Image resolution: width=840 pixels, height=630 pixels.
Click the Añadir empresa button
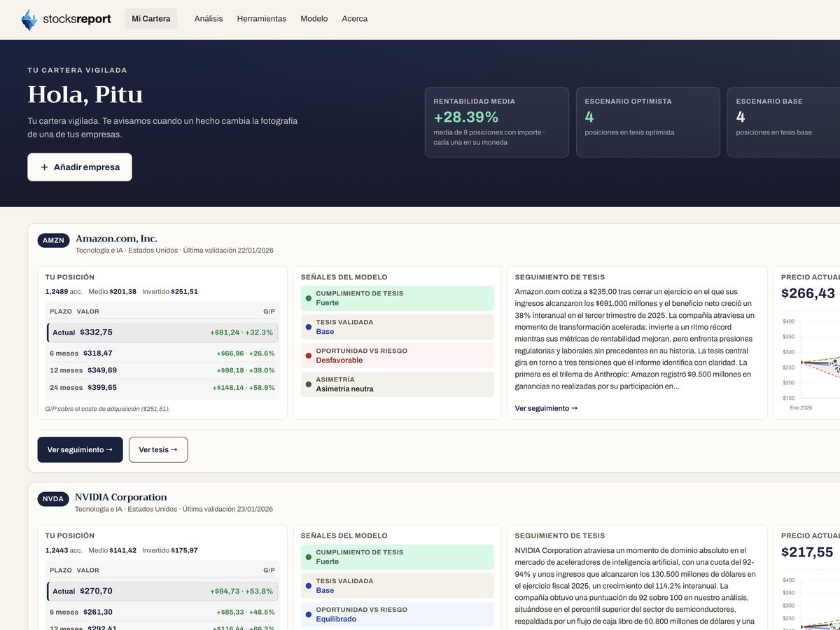tap(80, 167)
